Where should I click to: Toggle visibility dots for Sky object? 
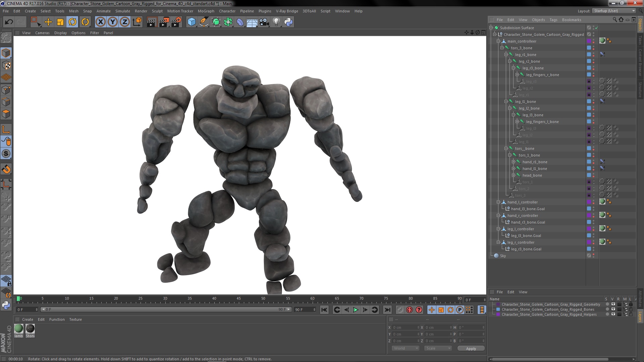coord(593,256)
